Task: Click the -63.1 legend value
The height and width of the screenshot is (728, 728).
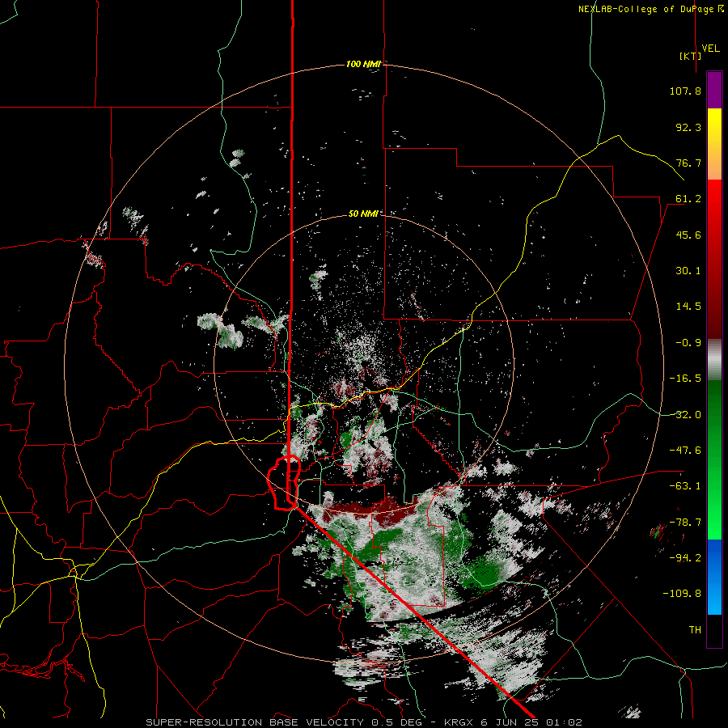Action: click(x=685, y=486)
